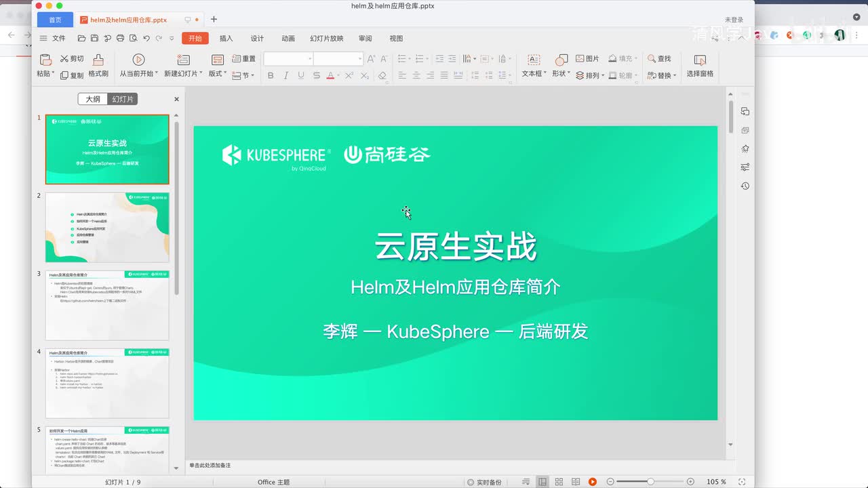Open the Slide Show (幻灯片放映) ribbon tab

(x=327, y=39)
